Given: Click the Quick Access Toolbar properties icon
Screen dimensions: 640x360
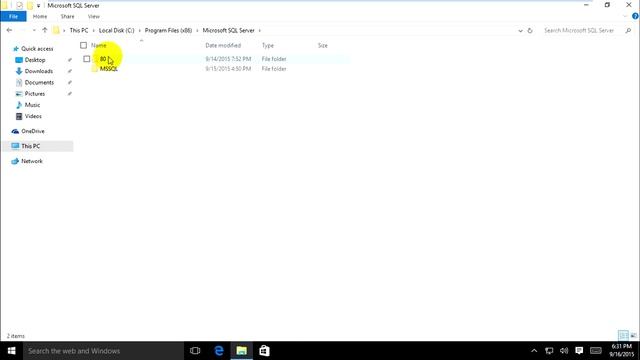Looking at the screenshot, I should (x=19, y=5).
